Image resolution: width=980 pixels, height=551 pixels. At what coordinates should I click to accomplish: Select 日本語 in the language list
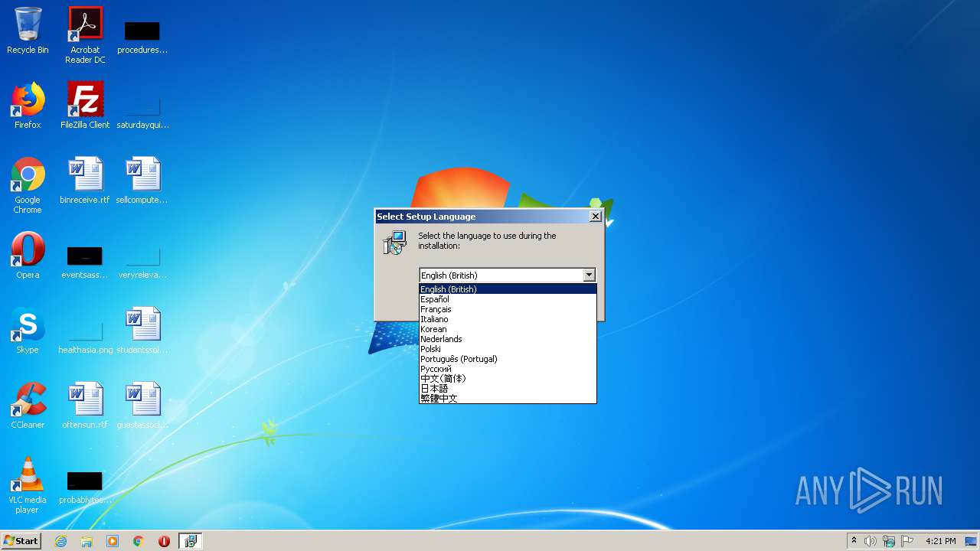[508, 389]
